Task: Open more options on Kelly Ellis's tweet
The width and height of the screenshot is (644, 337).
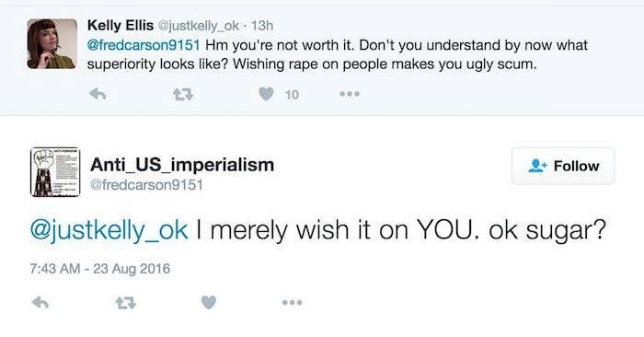Action: (x=350, y=94)
